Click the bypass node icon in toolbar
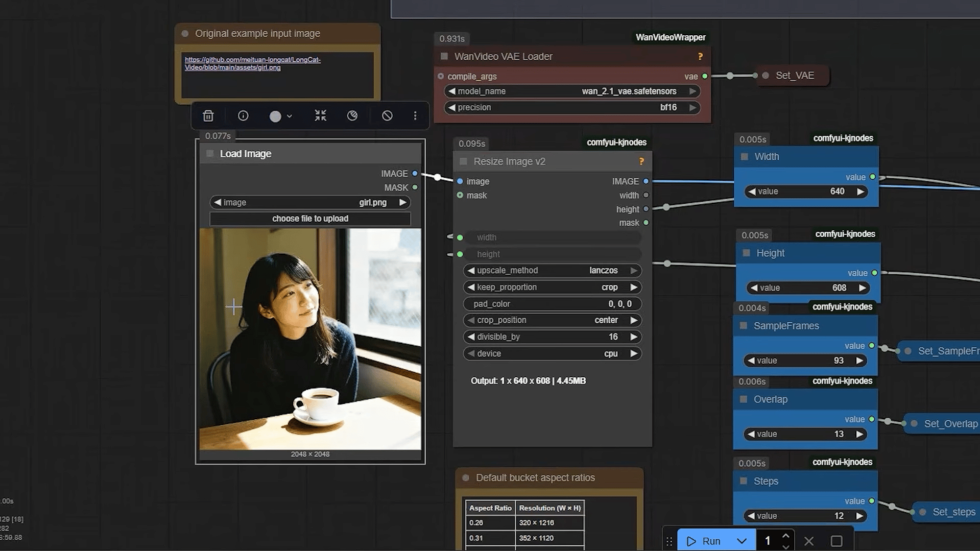Screen dimensions: 980x551 tap(387, 116)
